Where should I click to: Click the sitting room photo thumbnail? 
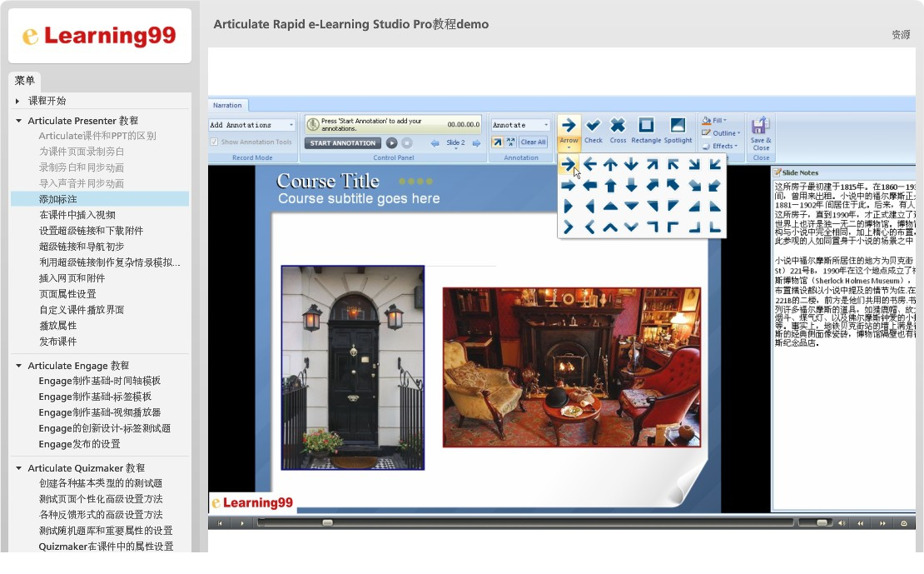tap(572, 367)
